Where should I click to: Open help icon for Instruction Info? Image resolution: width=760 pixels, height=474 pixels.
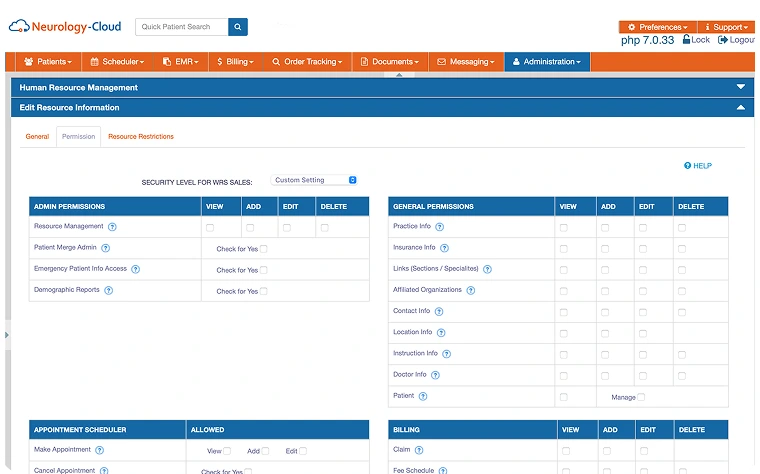[x=447, y=354]
